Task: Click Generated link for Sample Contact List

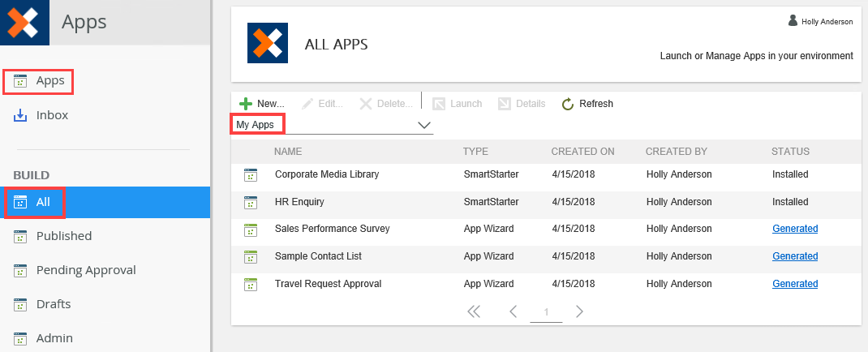Action: point(794,256)
